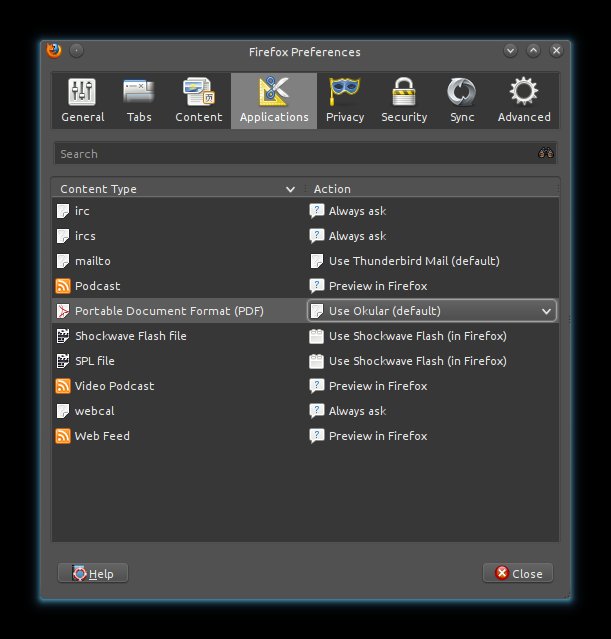
Task: Select the Applications pane icon
Action: coord(274,101)
